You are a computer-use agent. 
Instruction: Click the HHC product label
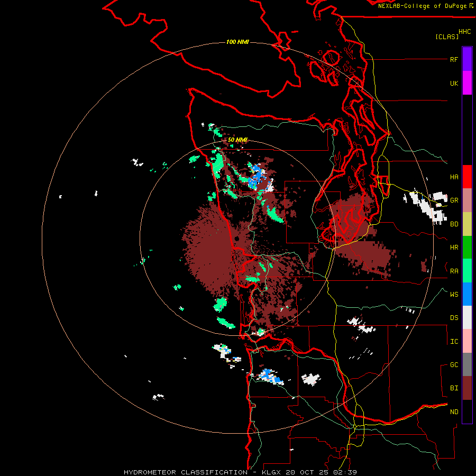[x=464, y=32]
